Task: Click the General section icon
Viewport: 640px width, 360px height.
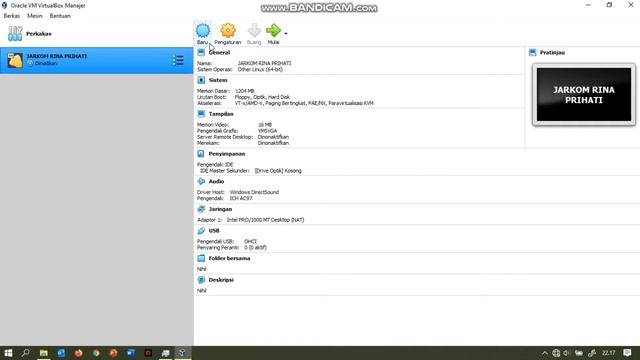Action: click(x=201, y=52)
